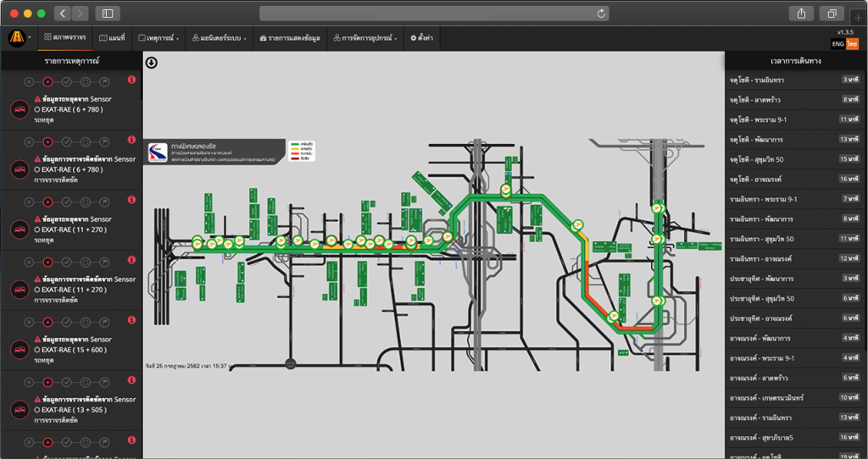The width and height of the screenshot is (868, 459).
Task: Select the ประชาอุทิศ - สุขุมวิท 50 travel time row
Action: click(793, 299)
